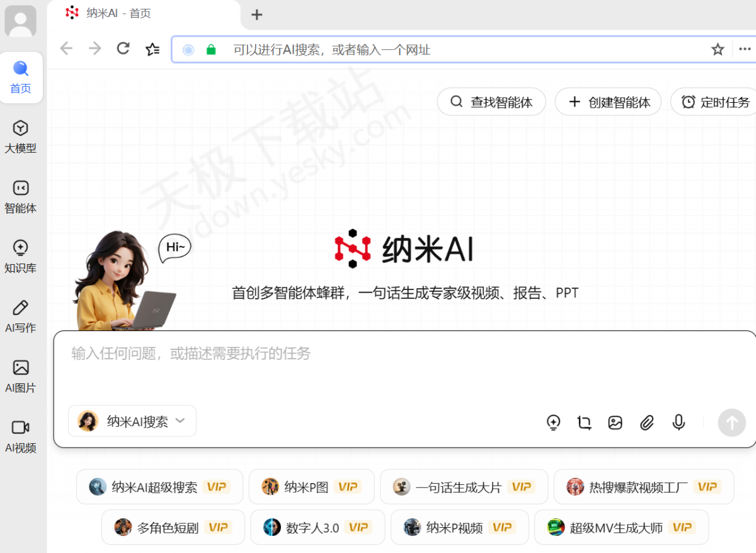Click the crop screenshot icon in input box

pos(585,422)
